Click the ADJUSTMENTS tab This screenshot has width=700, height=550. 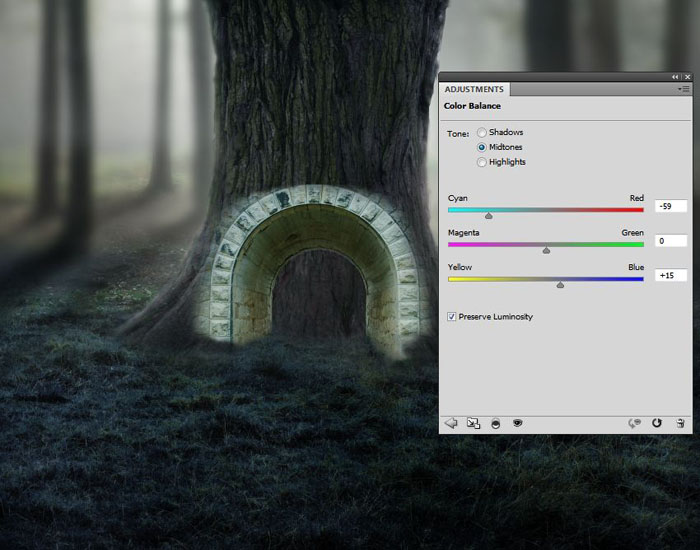pyautogui.click(x=474, y=89)
